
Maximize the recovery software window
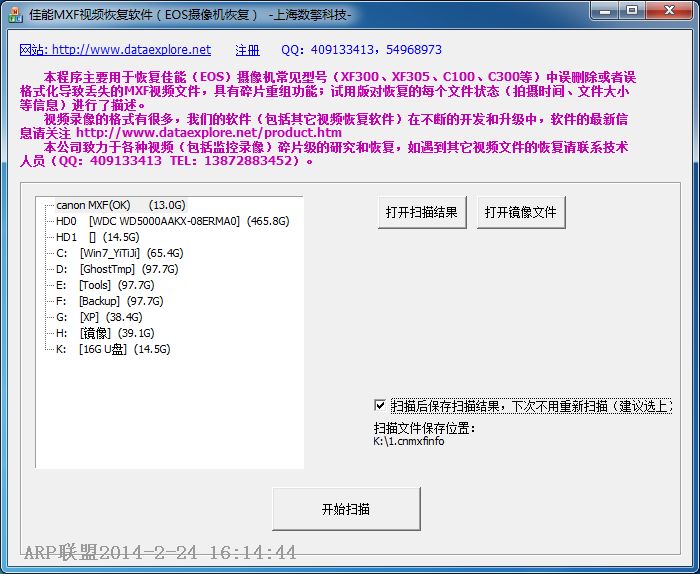tap(632, 11)
